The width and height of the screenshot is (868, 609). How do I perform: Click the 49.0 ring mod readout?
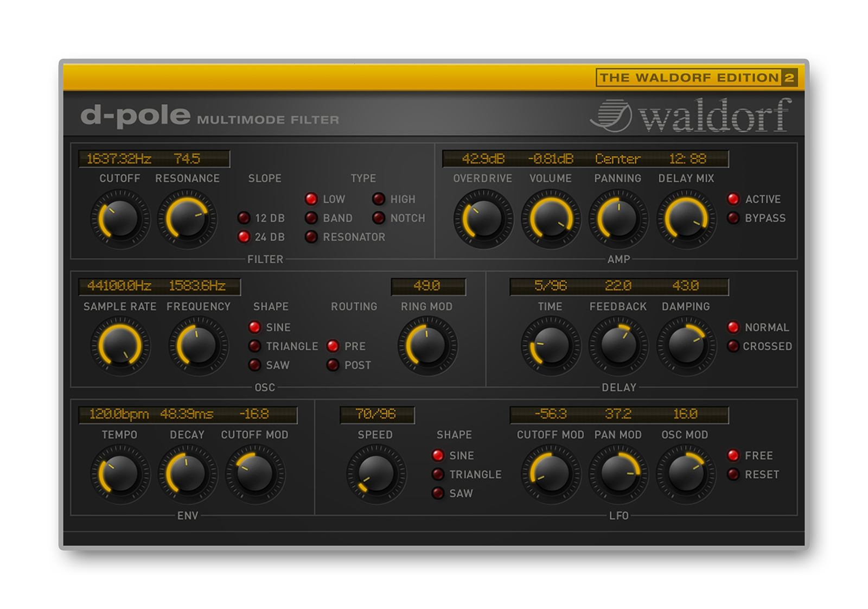click(x=427, y=286)
